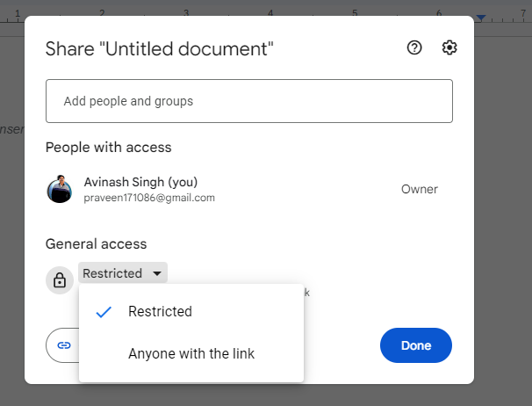The image size is (532, 406).
Task: Click Avinash Singh's profile picture
Action: pos(60,189)
